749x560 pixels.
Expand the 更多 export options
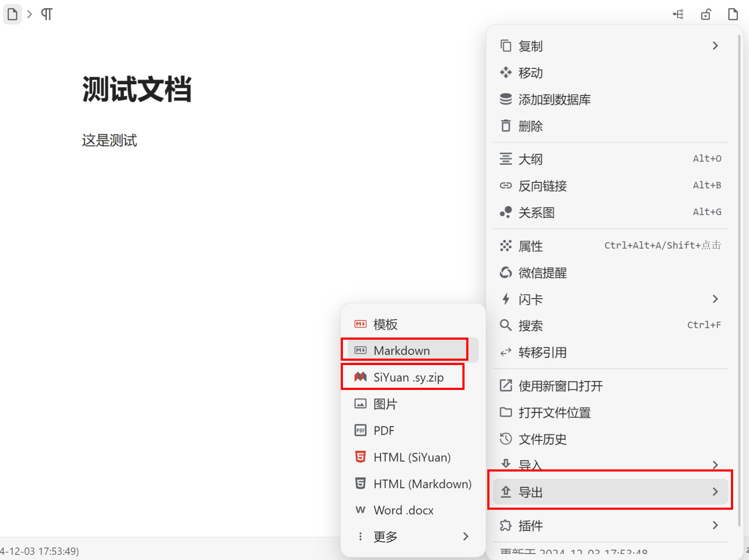click(465, 536)
